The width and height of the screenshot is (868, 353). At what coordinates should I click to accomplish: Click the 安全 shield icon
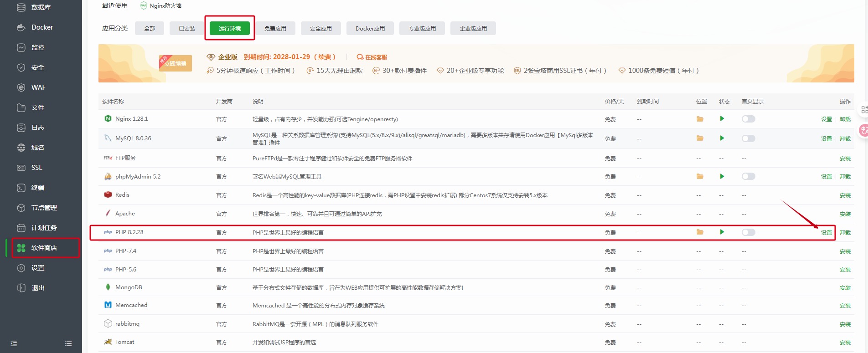point(21,67)
